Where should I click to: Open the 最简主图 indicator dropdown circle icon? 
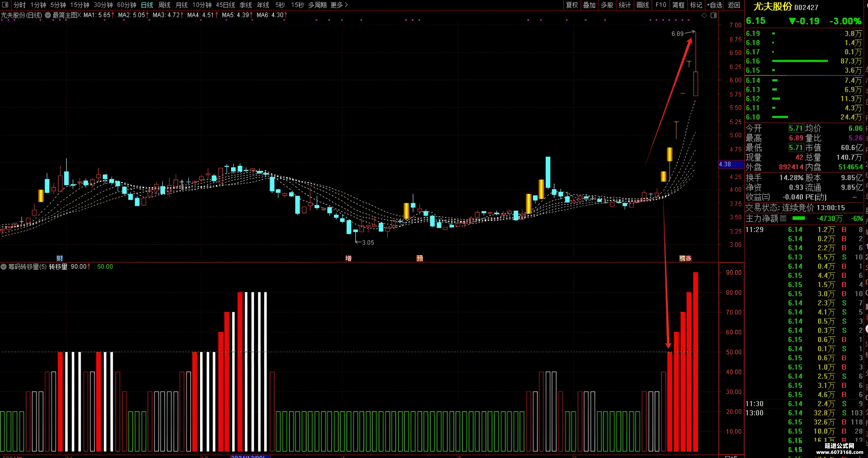pyautogui.click(x=48, y=15)
